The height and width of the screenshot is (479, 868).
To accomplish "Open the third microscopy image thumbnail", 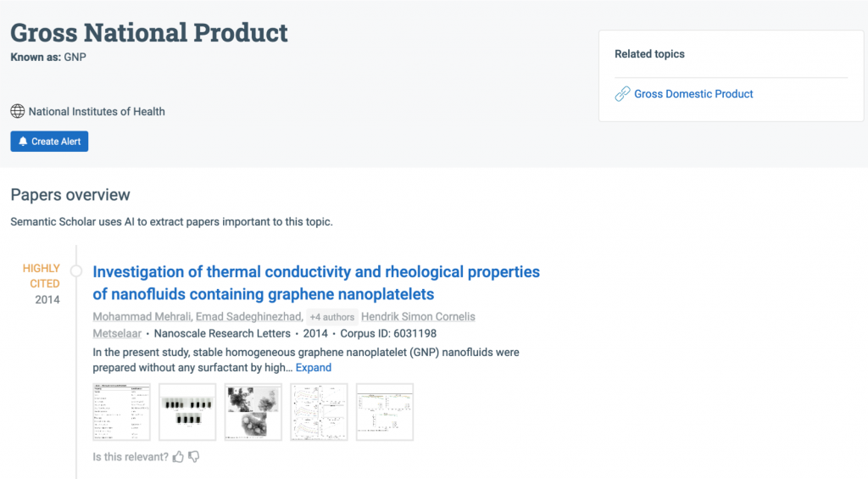I will (253, 412).
